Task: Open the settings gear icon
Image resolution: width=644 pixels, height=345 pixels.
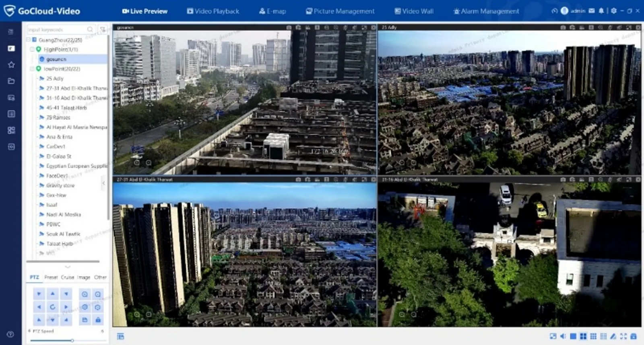Action: click(x=613, y=11)
